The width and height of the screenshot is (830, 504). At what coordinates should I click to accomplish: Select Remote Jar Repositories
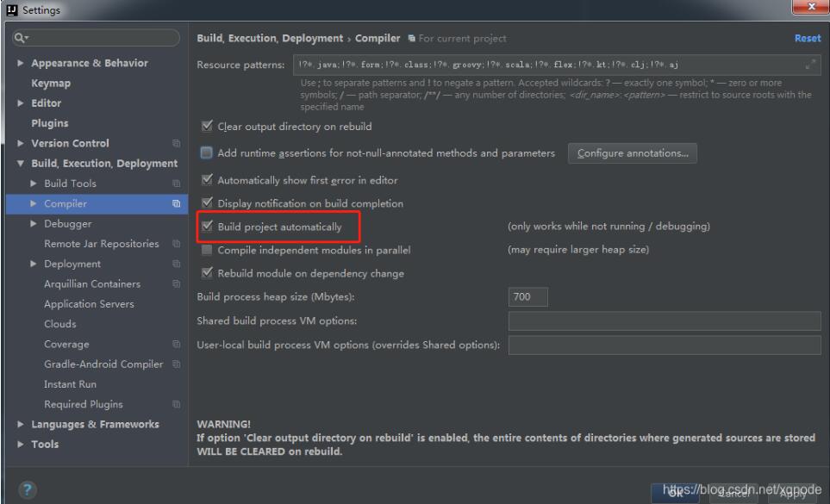[101, 244]
